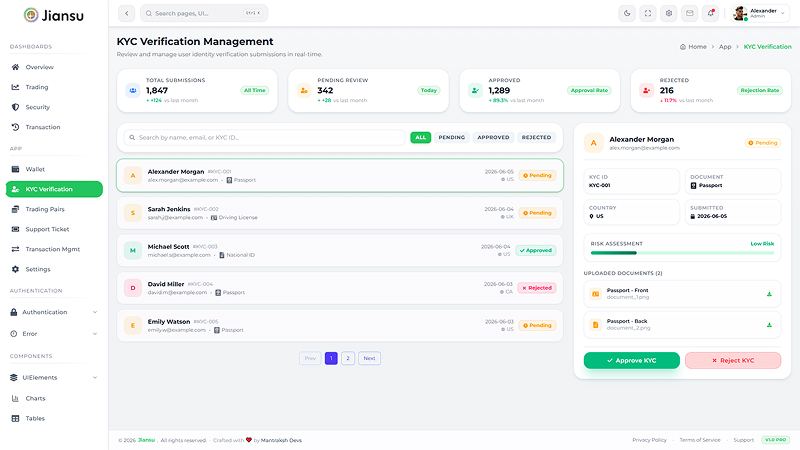The width and height of the screenshot is (800, 450).
Task: Open Overview dashboard in sidebar
Action: pos(54,67)
